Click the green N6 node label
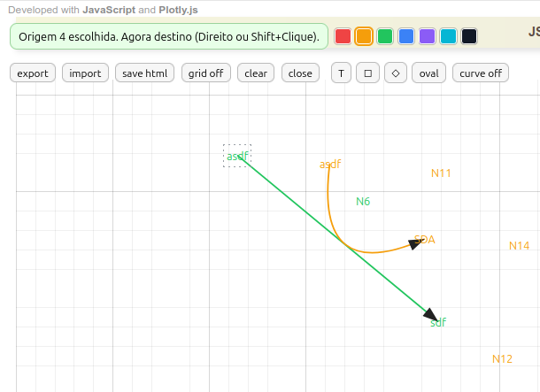 point(363,202)
